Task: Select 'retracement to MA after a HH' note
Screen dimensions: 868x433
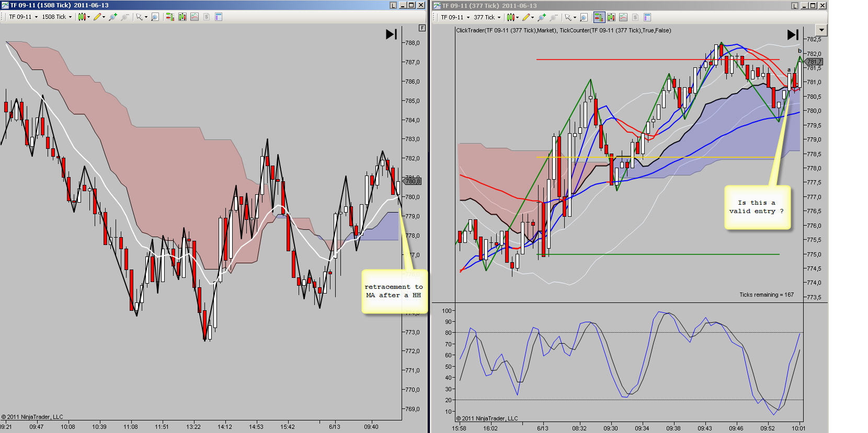Action: click(394, 291)
